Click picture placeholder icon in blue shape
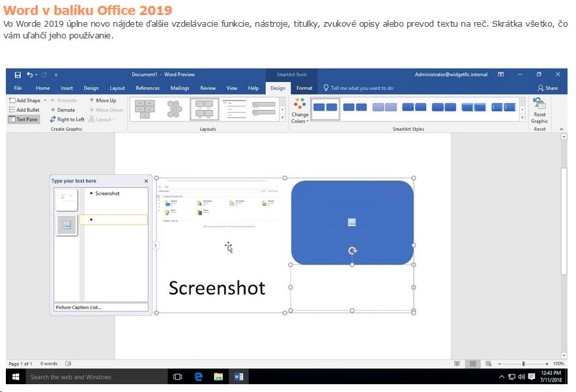Viewport: 576px width, 392px height. click(x=352, y=223)
